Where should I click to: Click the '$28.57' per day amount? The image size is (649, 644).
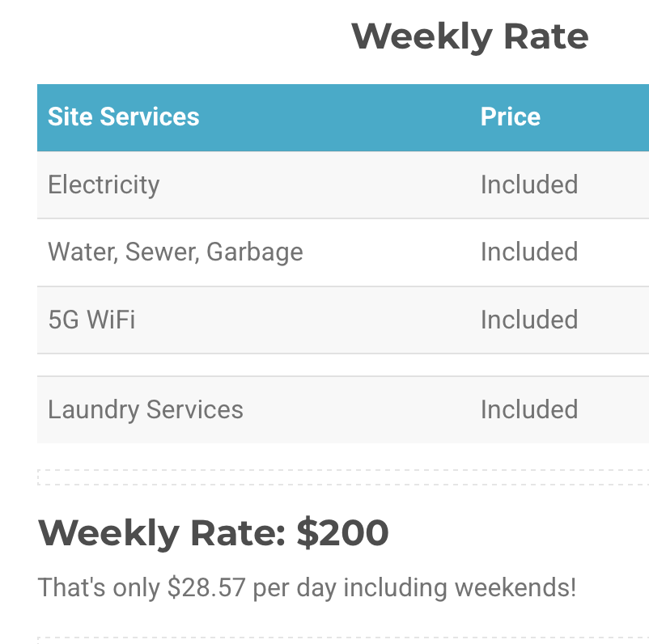(x=206, y=587)
